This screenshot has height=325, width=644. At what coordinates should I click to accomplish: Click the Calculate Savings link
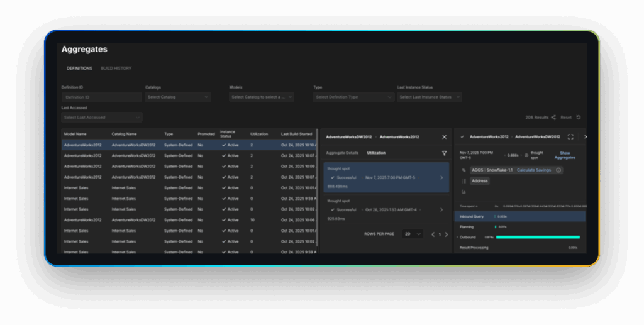pyautogui.click(x=533, y=170)
